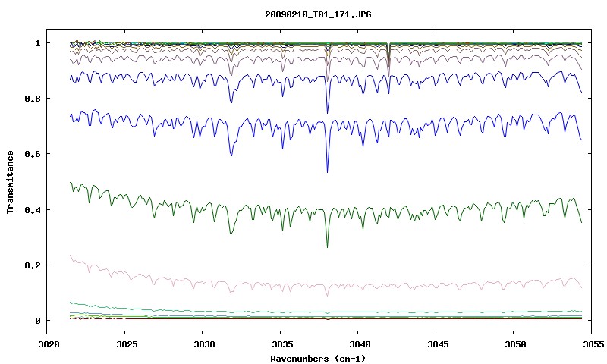Image resolution: width=607 pixels, height=364 pixels.
Task: Click the y-axis tick label 1
Action: click(x=37, y=43)
